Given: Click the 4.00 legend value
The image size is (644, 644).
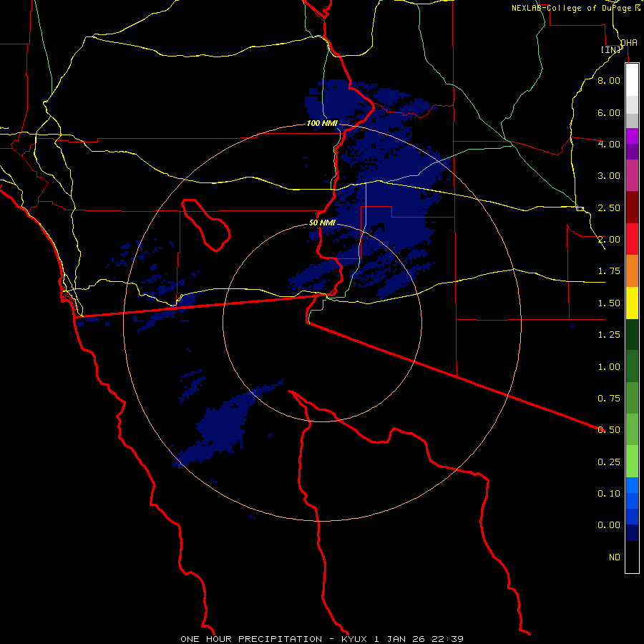Looking at the screenshot, I should [x=609, y=144].
